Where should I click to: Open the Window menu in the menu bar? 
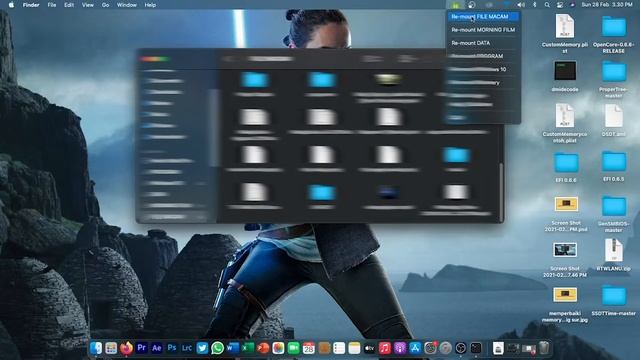[127, 5]
